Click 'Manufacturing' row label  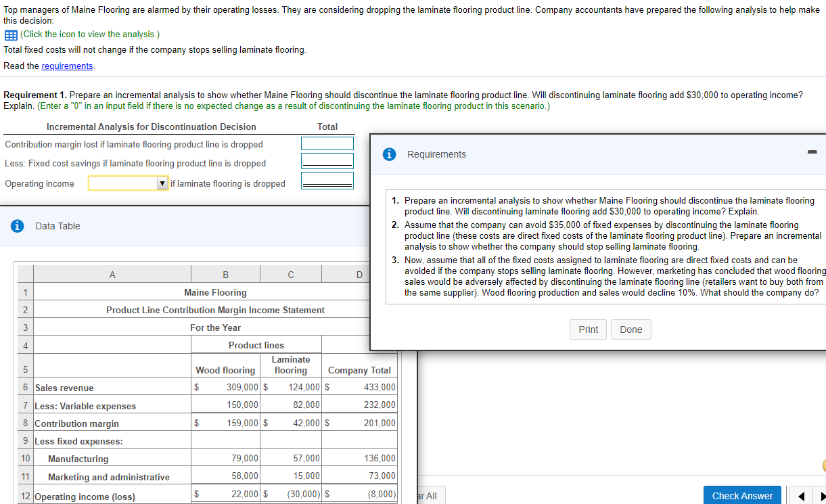click(78, 459)
